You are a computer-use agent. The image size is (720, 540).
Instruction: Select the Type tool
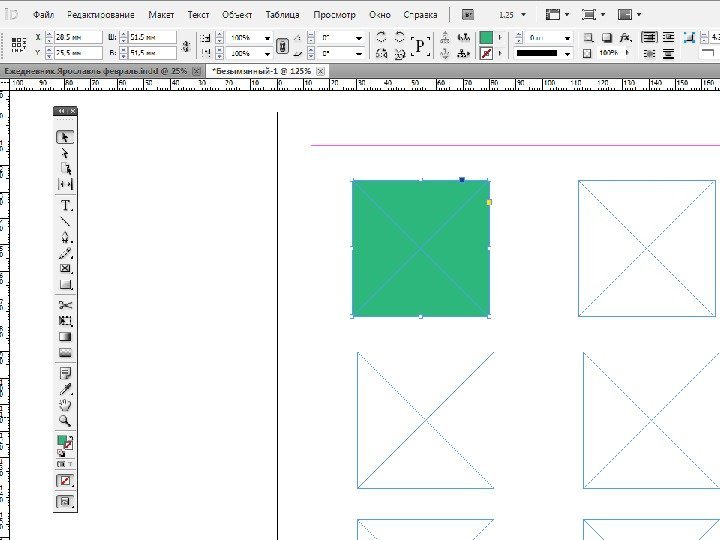point(65,205)
